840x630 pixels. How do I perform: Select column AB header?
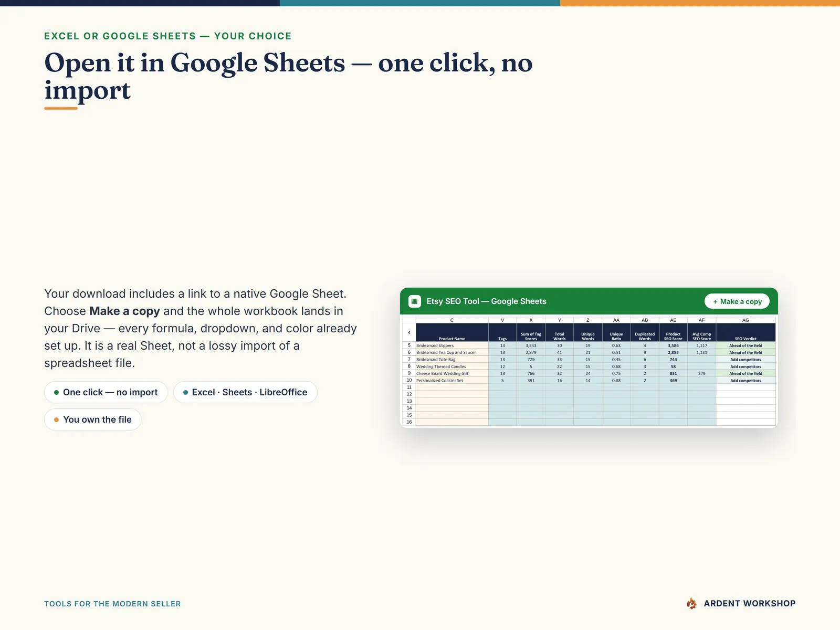click(x=645, y=320)
